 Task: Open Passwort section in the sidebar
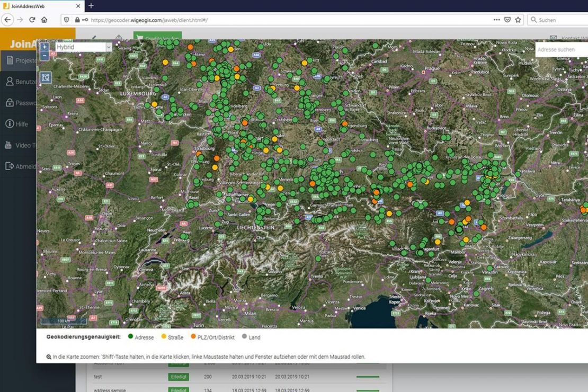coord(19,103)
